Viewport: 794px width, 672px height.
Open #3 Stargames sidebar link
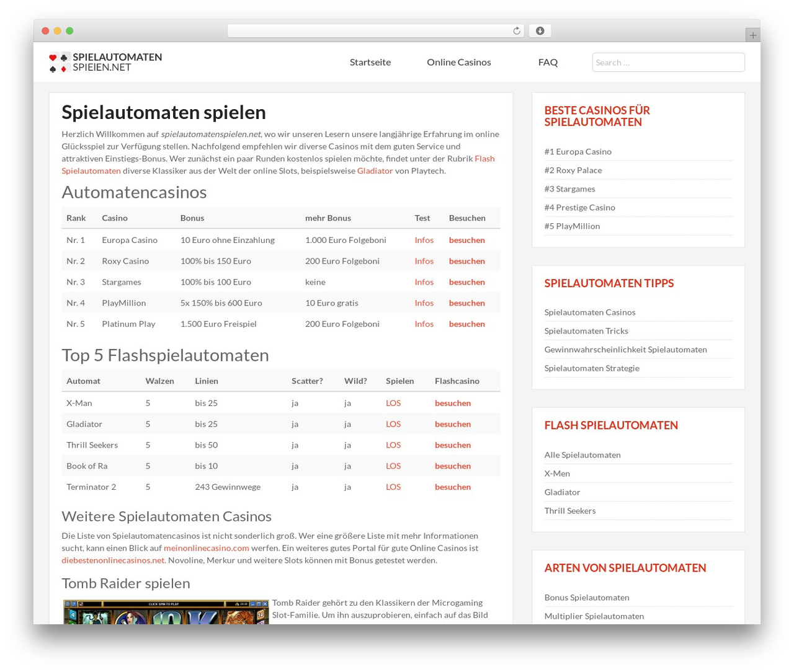coord(569,189)
